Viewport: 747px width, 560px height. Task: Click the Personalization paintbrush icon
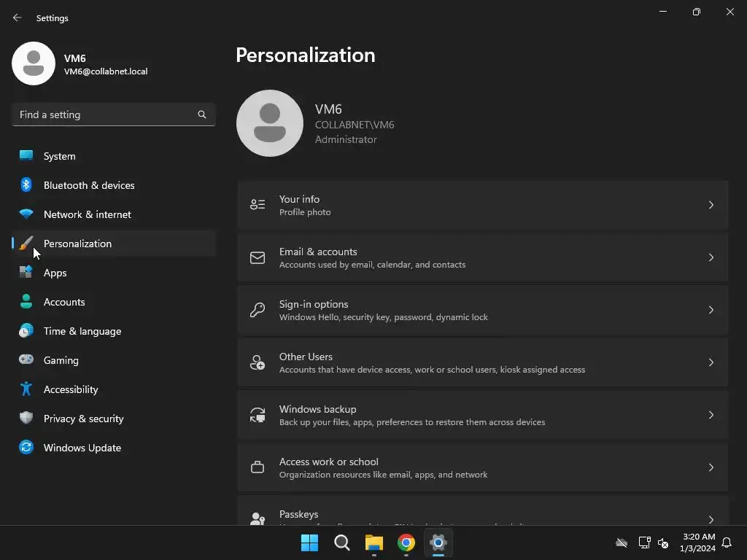[x=26, y=243]
